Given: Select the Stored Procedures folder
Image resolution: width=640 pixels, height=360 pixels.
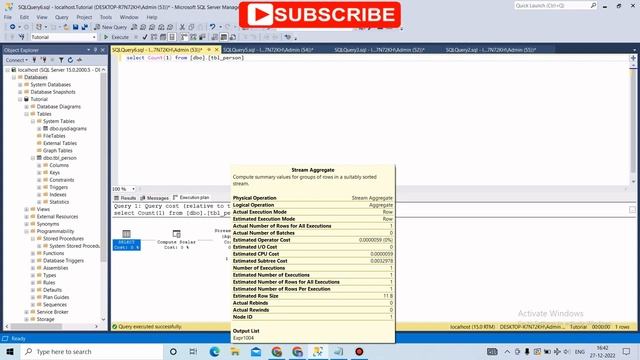Looking at the screenshot, I should click(x=63, y=239).
